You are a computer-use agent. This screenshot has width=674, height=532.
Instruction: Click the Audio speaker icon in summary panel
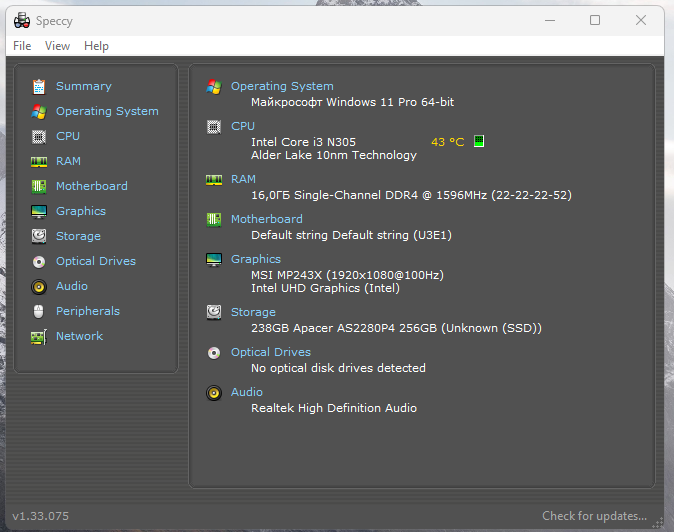(214, 393)
